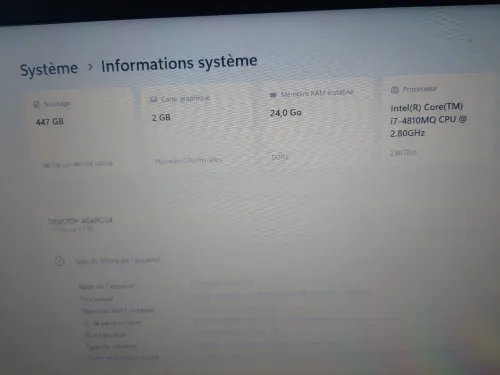Expand the Spécifications de l'appareil section
This screenshot has height=375, width=500.
(x=118, y=261)
